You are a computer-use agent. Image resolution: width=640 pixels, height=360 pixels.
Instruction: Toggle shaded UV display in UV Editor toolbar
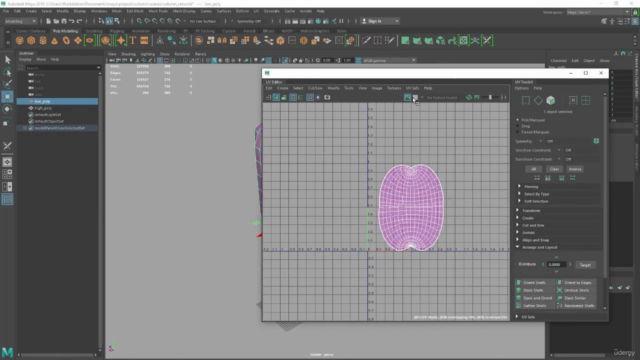276,98
